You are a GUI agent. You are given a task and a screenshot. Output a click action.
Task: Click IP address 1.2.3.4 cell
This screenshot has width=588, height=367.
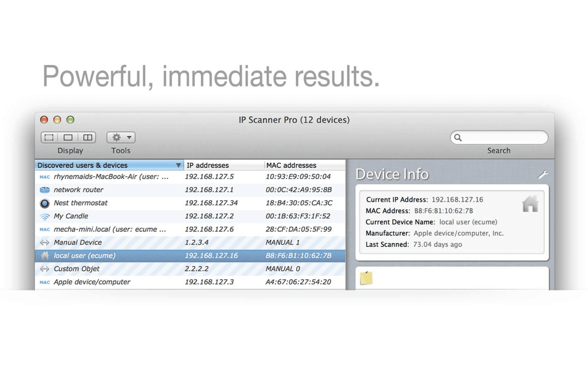click(x=197, y=242)
